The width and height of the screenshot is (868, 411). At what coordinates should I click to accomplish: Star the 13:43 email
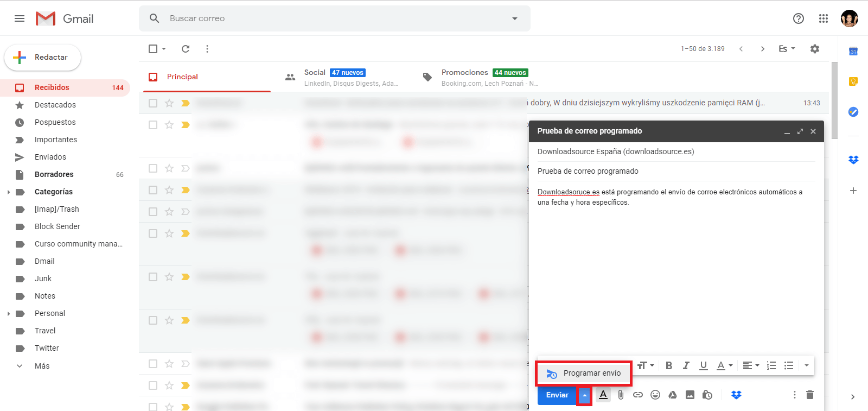pos(169,103)
